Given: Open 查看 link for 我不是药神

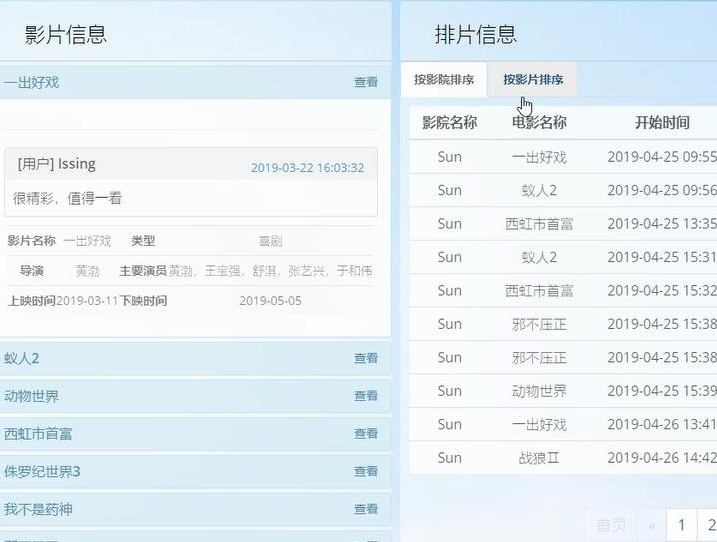Looking at the screenshot, I should pyautogui.click(x=366, y=509).
